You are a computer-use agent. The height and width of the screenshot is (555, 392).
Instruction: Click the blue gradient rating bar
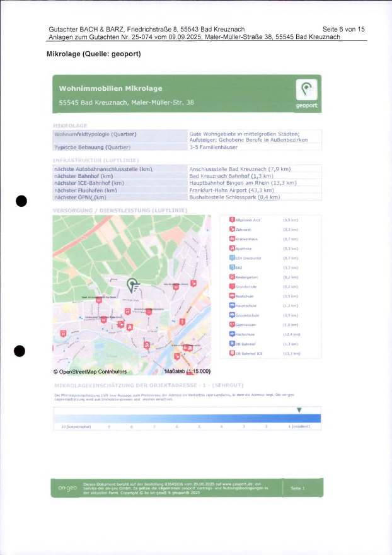(187, 418)
